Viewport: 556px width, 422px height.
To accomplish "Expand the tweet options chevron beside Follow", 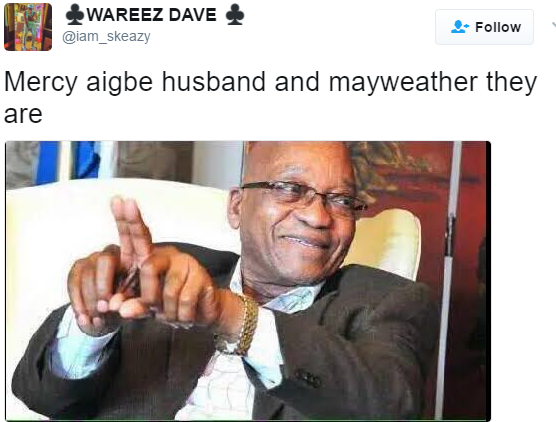I will pyautogui.click(x=553, y=26).
